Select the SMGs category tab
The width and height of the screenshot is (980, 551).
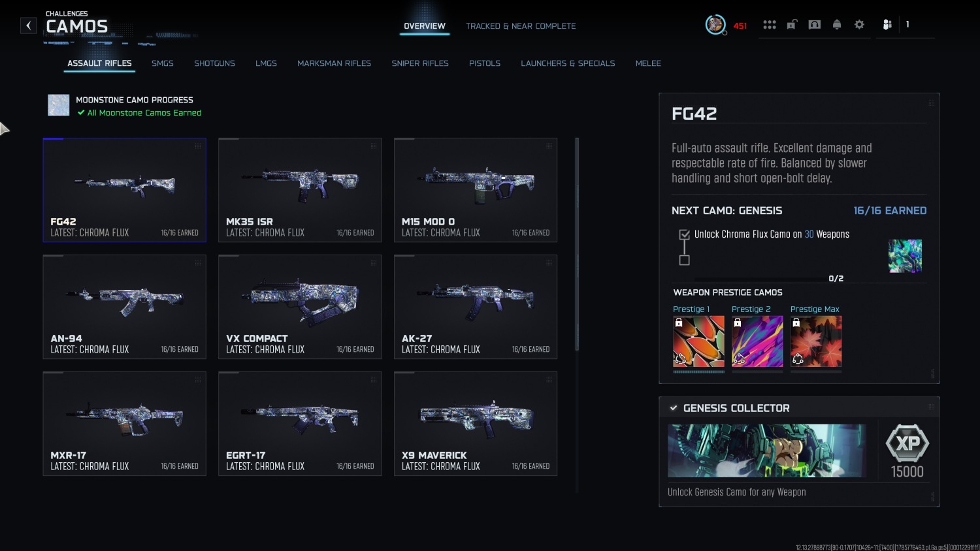coord(163,63)
